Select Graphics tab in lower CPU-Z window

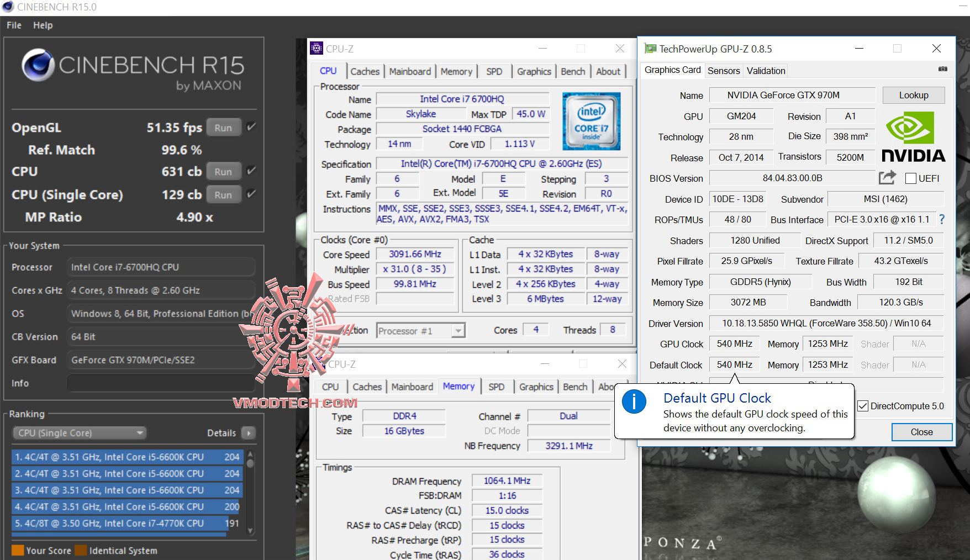pyautogui.click(x=536, y=387)
